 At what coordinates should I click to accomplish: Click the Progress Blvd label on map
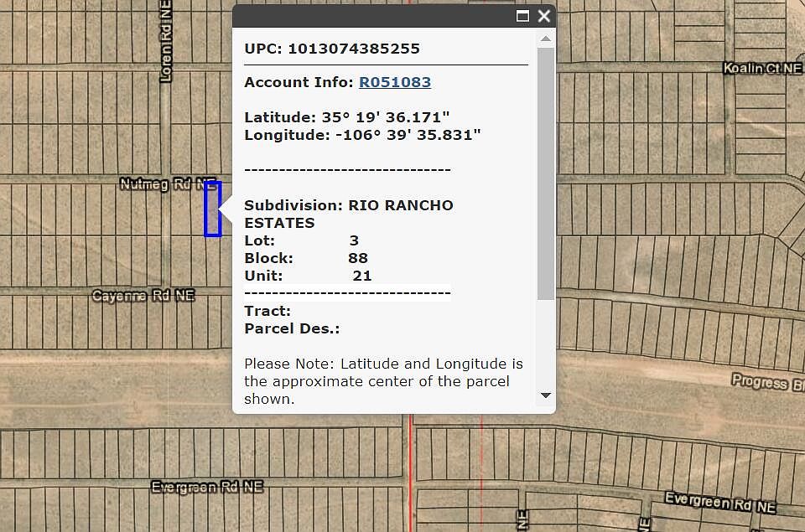coord(766,381)
